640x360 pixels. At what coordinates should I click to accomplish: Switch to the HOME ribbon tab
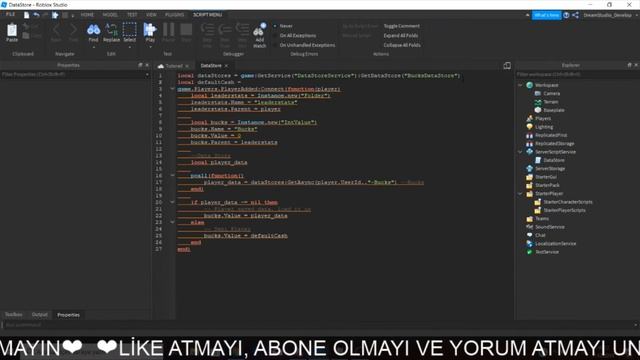(87, 15)
